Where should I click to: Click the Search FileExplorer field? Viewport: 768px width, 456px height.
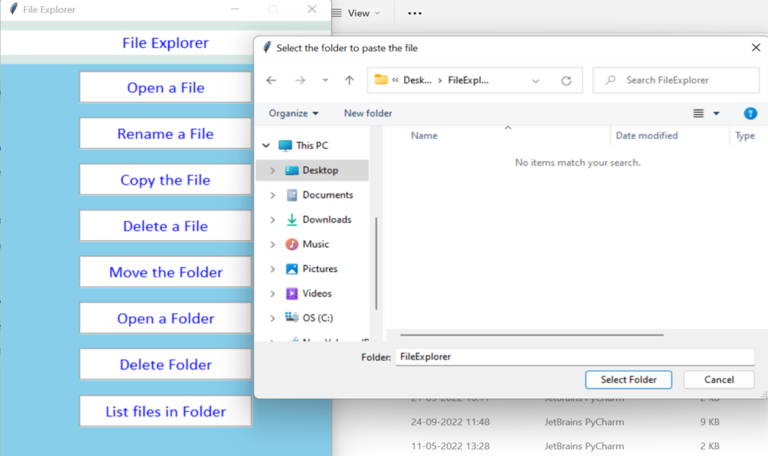(x=676, y=80)
